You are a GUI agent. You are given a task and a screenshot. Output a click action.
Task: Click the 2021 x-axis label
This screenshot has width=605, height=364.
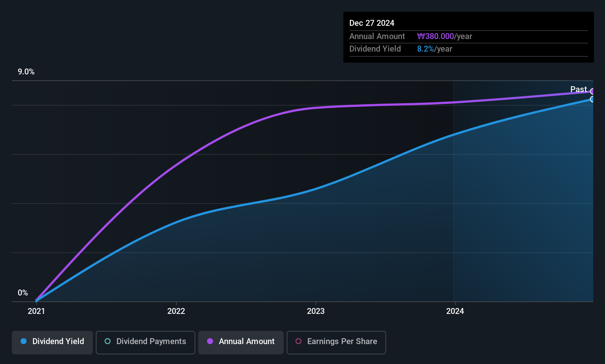click(x=36, y=311)
